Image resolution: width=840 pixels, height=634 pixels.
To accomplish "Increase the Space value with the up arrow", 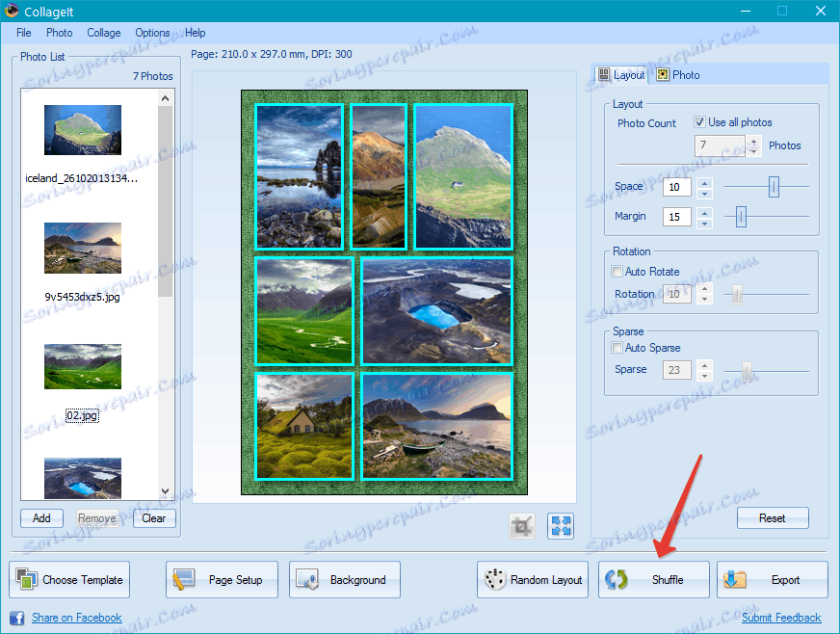I will pyautogui.click(x=705, y=182).
